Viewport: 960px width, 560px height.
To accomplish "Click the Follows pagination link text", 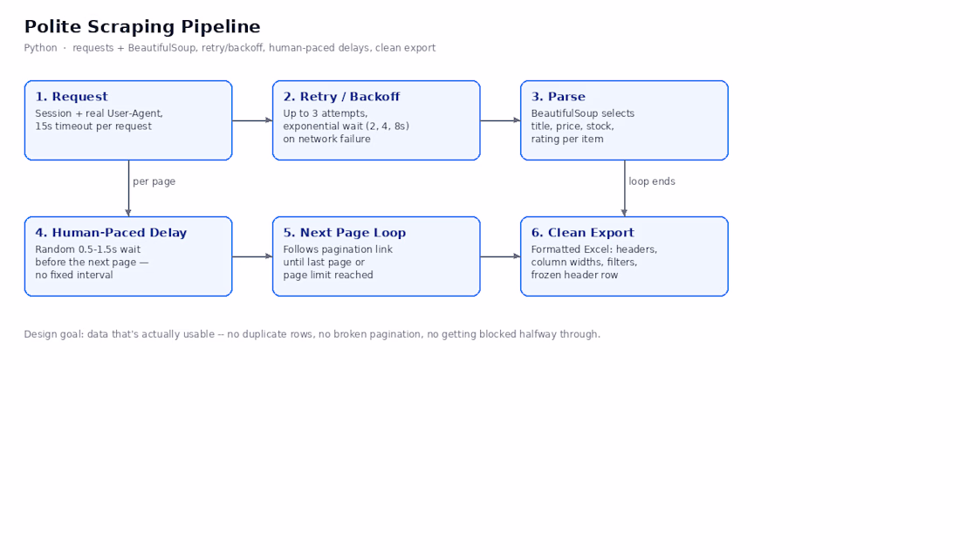I will click(338, 249).
